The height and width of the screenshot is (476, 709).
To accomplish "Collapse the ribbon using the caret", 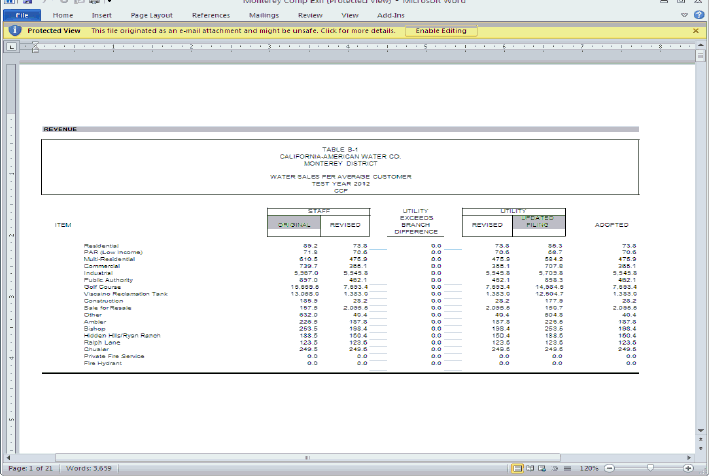I will [684, 16].
